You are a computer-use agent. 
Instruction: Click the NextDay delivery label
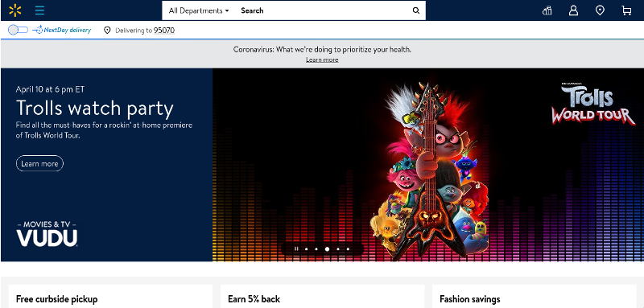(x=62, y=30)
